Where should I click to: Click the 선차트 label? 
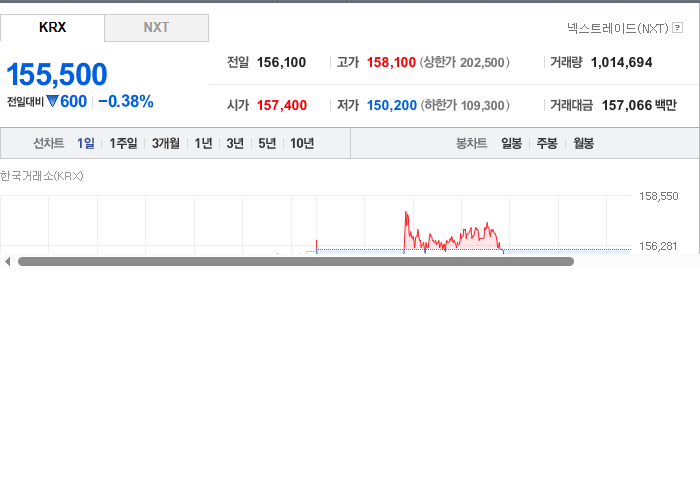[x=49, y=143]
